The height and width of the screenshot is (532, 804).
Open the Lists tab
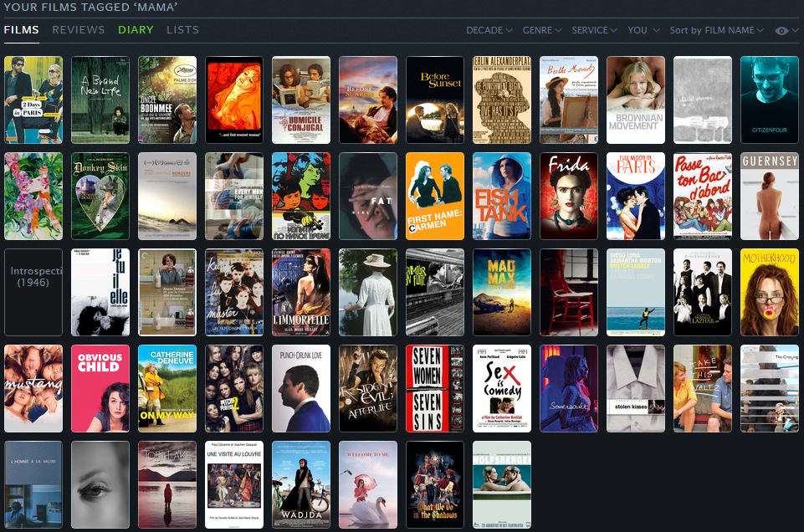182,30
